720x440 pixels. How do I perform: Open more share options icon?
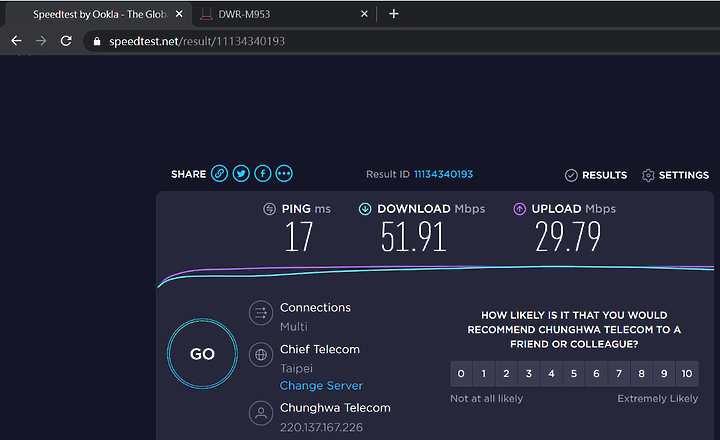[x=284, y=174]
